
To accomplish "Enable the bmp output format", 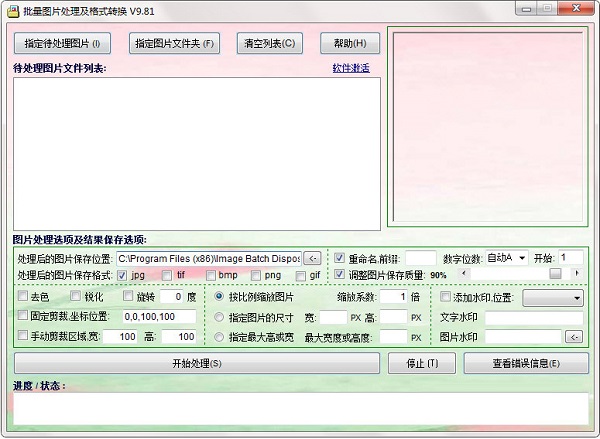I will click(x=211, y=275).
